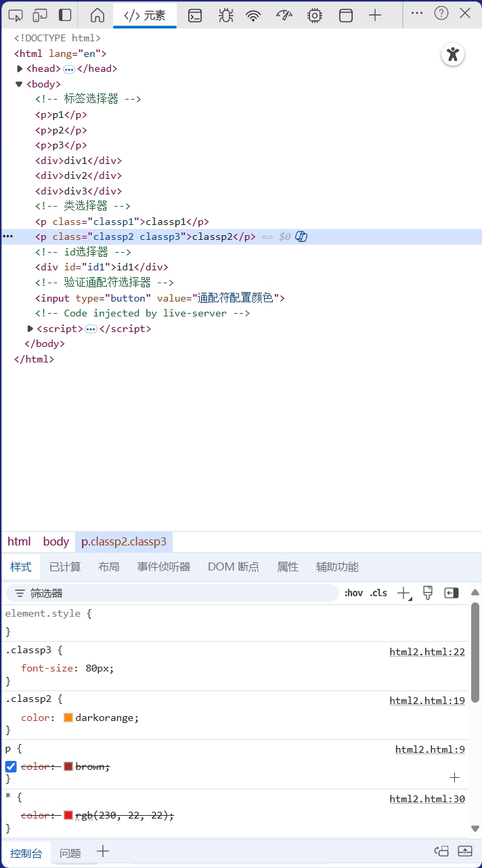Expand the head element node
482x868 pixels.
pos(20,68)
